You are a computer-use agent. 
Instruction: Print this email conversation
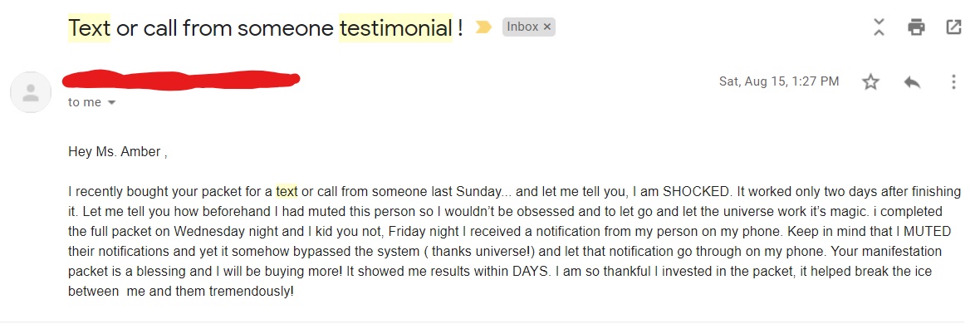[916, 27]
